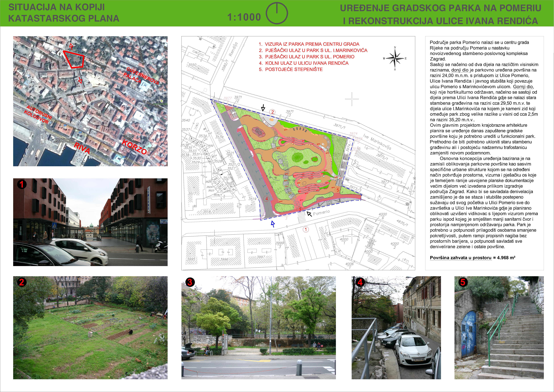This screenshot has height=392, width=554.
Task: Click circled marker 1 below Pomerio street
Action: tap(306, 229)
